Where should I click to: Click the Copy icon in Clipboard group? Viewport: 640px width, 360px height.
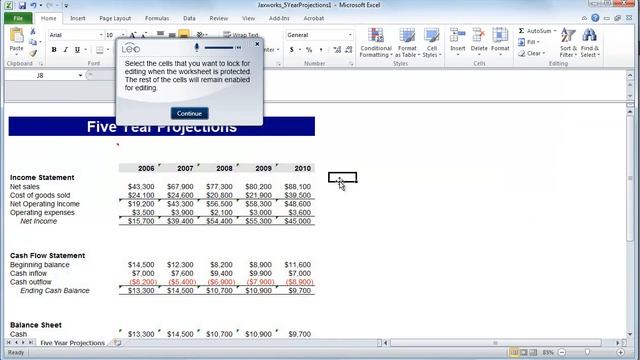[33, 42]
